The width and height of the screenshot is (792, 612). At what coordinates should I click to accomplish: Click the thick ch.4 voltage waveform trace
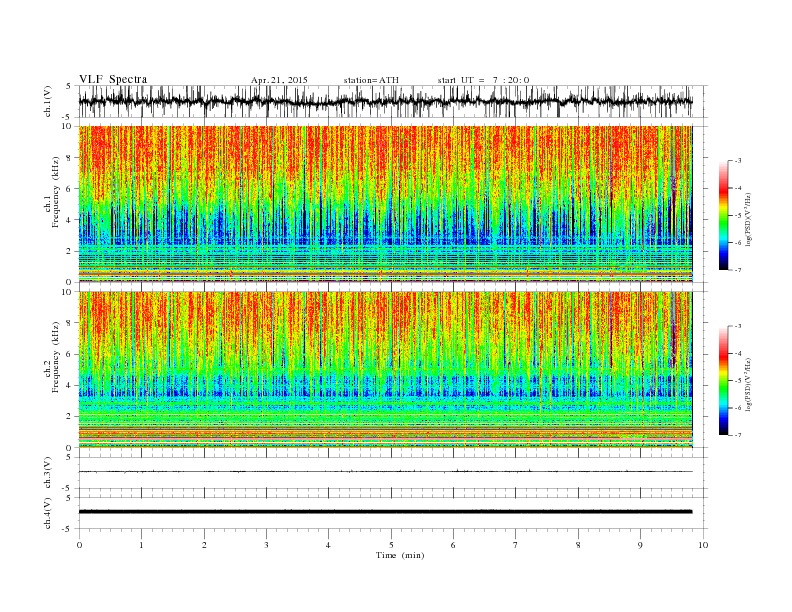point(385,512)
